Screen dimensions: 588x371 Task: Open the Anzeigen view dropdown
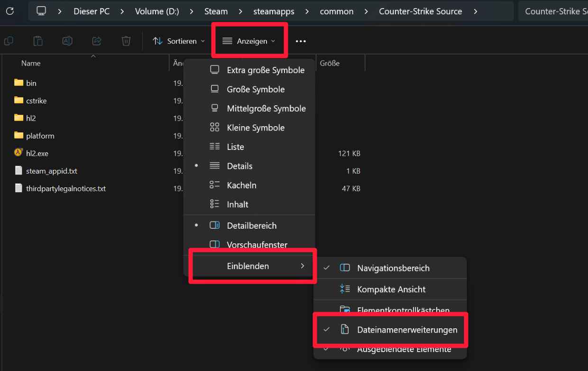coord(249,41)
